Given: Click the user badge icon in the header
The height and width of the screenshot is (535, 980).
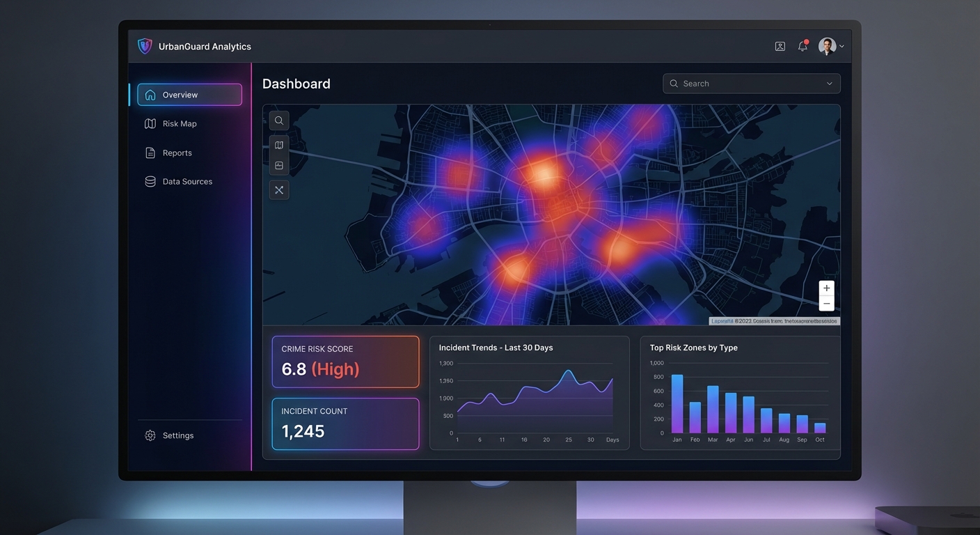Looking at the screenshot, I should tap(779, 46).
